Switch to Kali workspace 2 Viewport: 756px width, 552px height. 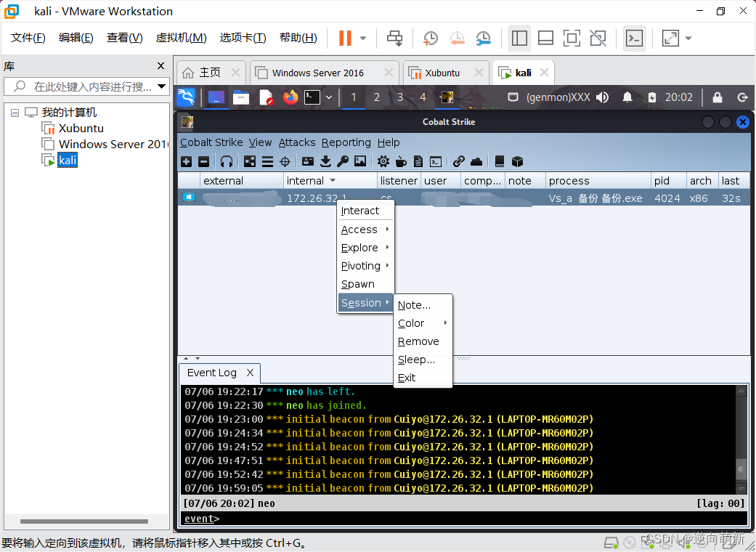[x=377, y=97]
